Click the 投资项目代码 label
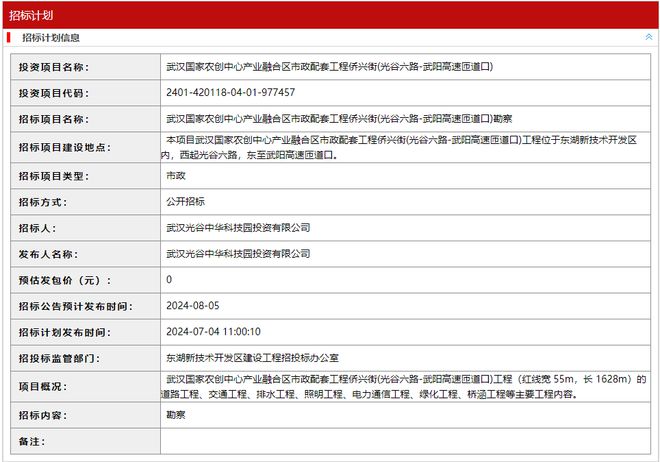Image resolution: width=660 pixels, height=462 pixels. pyautogui.click(x=53, y=93)
